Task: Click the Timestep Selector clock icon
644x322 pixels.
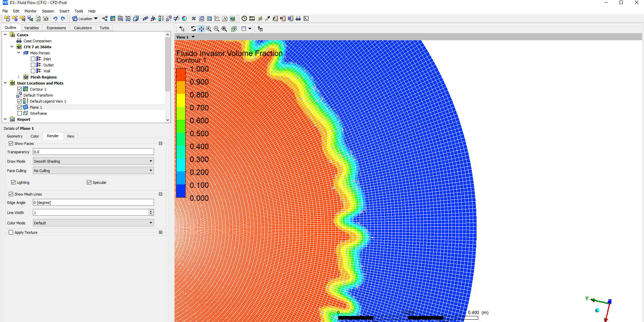Action: click(244, 19)
